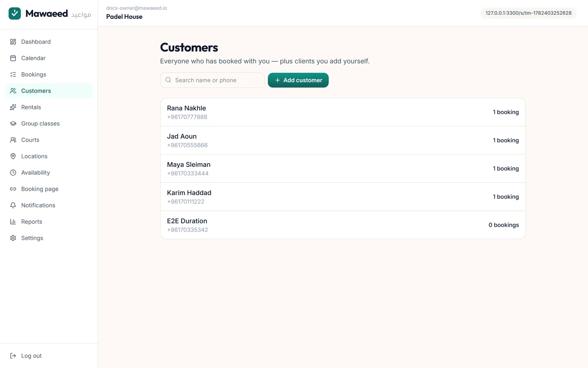Click the Dashboard grid icon
Screen dimensions: 588x368
tap(13, 42)
